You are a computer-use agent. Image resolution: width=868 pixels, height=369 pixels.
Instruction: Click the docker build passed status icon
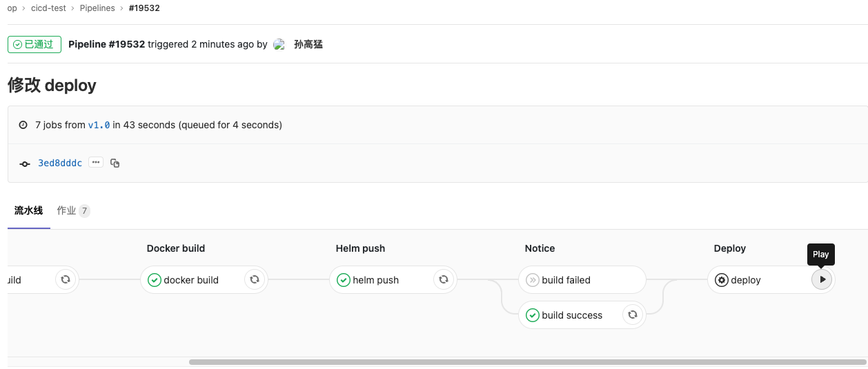[x=155, y=280]
